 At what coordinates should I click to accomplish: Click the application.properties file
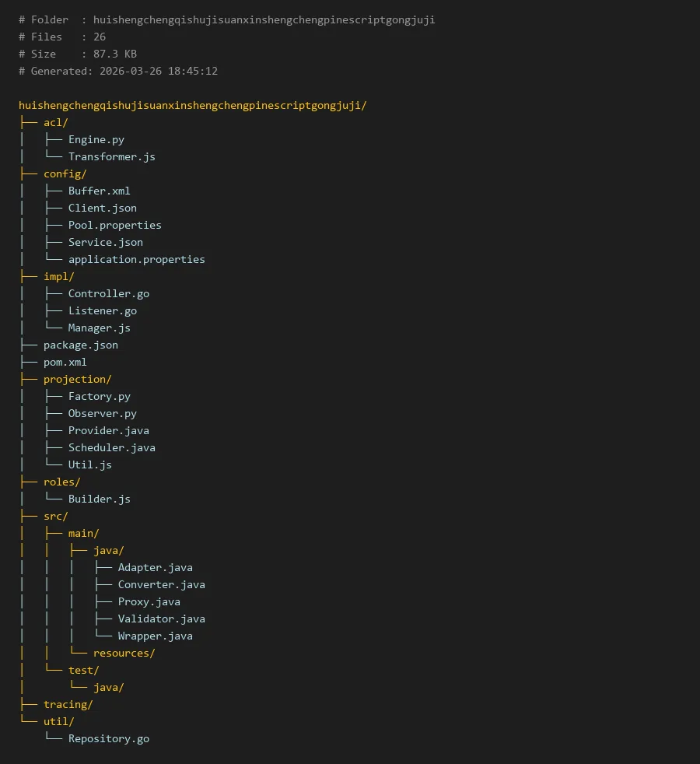tap(136, 259)
